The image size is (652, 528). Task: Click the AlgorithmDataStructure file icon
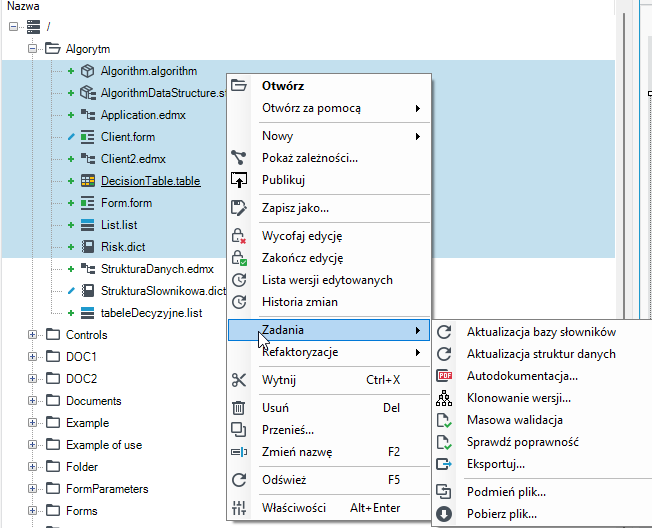pos(88,93)
